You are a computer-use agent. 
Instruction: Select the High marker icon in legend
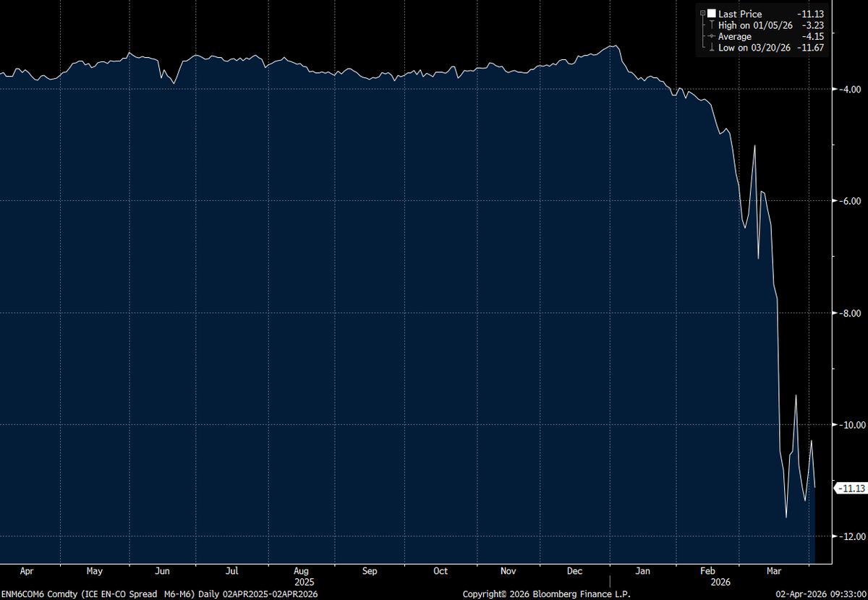pos(712,25)
